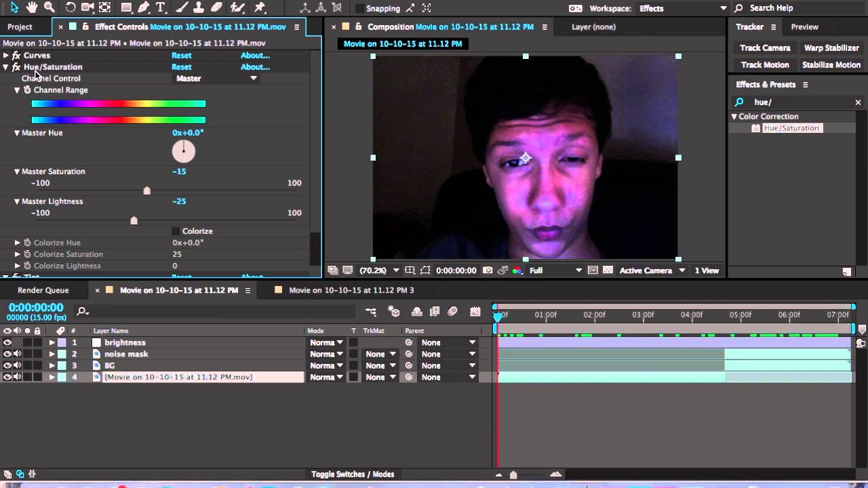Toggle the transparency grid icon in viewer
The height and width of the screenshot is (488, 868).
(x=608, y=270)
